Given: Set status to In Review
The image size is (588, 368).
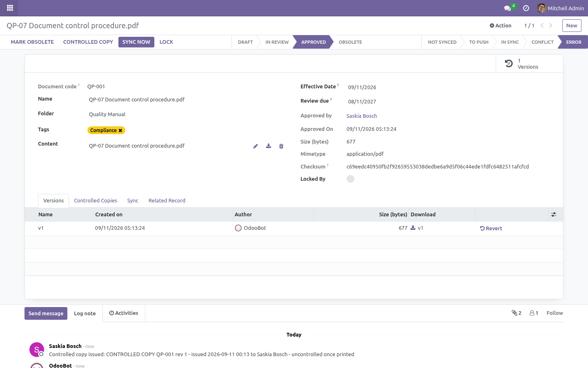Looking at the screenshot, I should click(x=277, y=42).
